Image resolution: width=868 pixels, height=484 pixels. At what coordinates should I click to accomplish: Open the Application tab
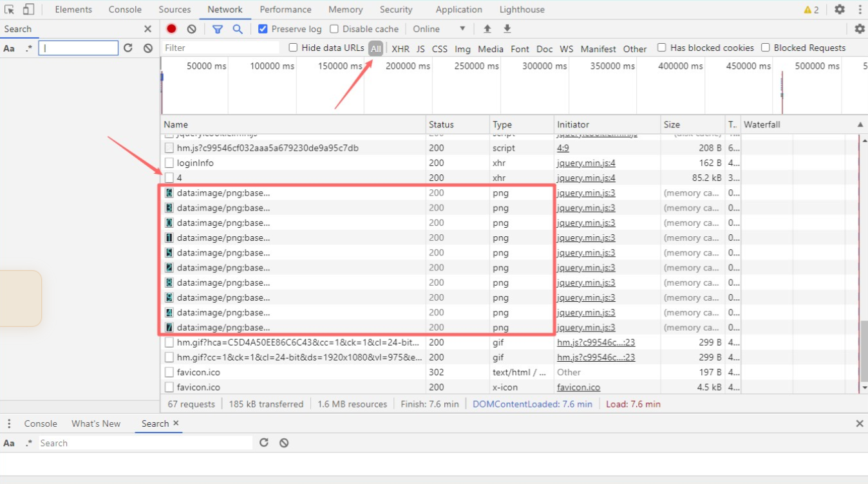458,10
